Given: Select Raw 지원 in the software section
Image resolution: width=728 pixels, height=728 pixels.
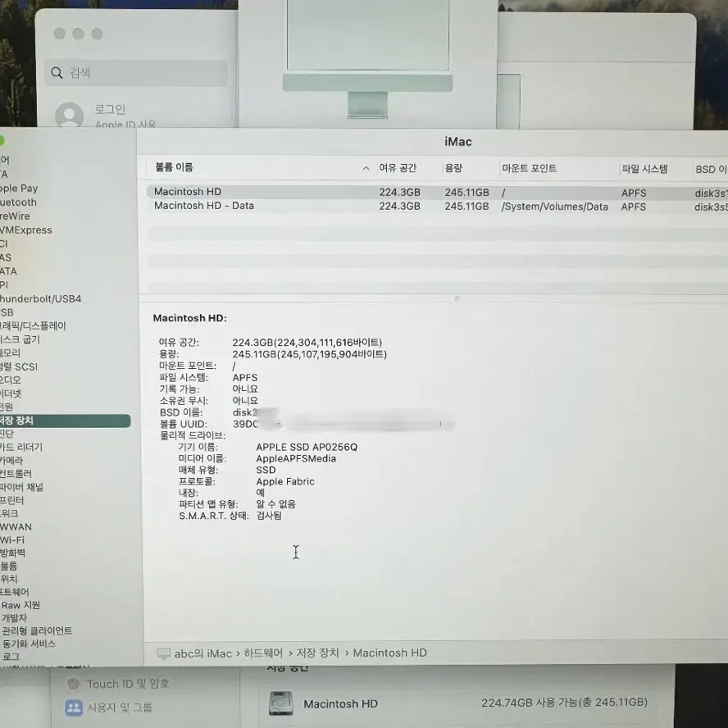Looking at the screenshot, I should (20, 605).
